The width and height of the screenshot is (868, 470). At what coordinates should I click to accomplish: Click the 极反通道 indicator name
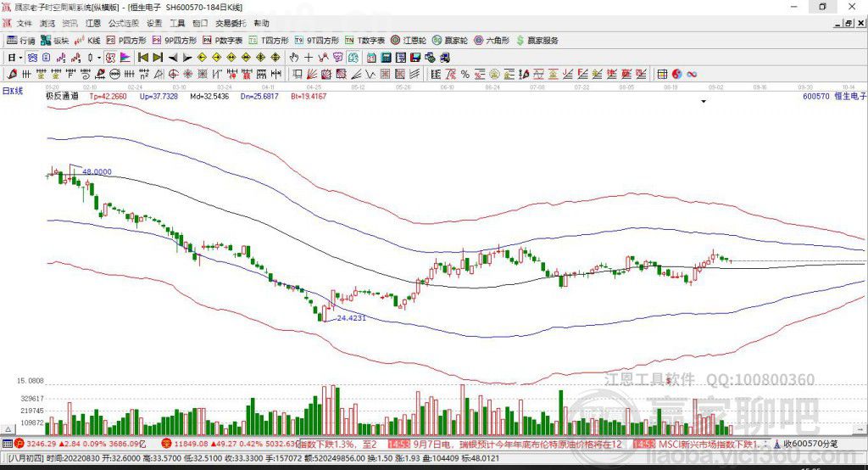point(62,96)
